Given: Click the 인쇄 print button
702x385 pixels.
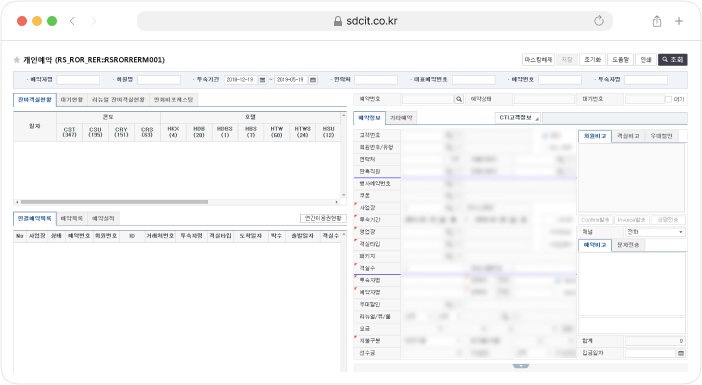Looking at the screenshot, I should pos(646,60).
